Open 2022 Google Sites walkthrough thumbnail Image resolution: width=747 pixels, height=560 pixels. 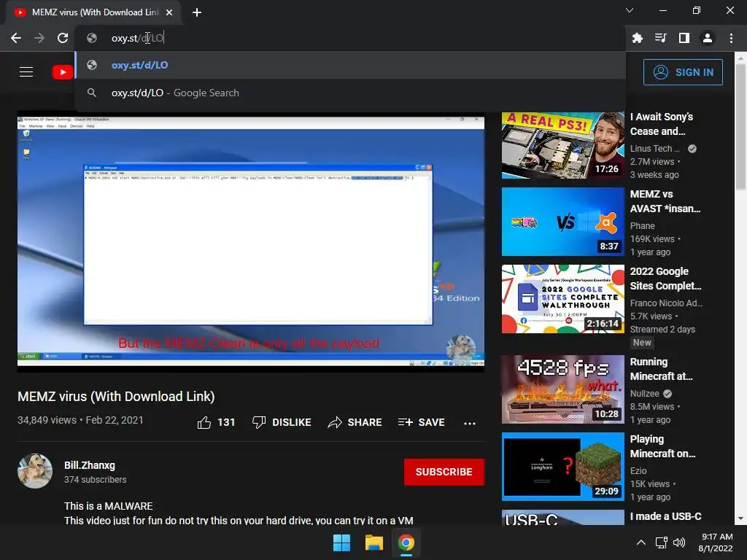coord(563,299)
